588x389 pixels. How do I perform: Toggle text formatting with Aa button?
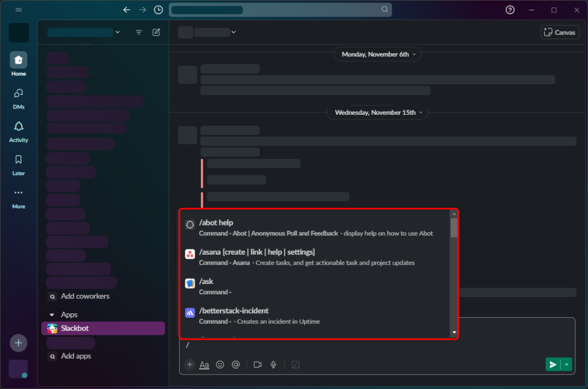point(204,364)
